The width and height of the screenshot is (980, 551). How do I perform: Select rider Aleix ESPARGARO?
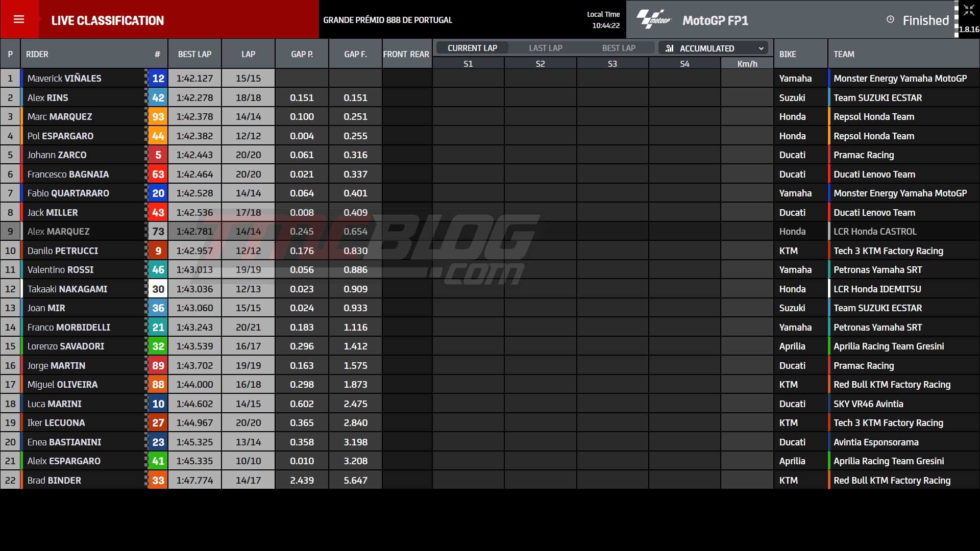click(x=64, y=461)
